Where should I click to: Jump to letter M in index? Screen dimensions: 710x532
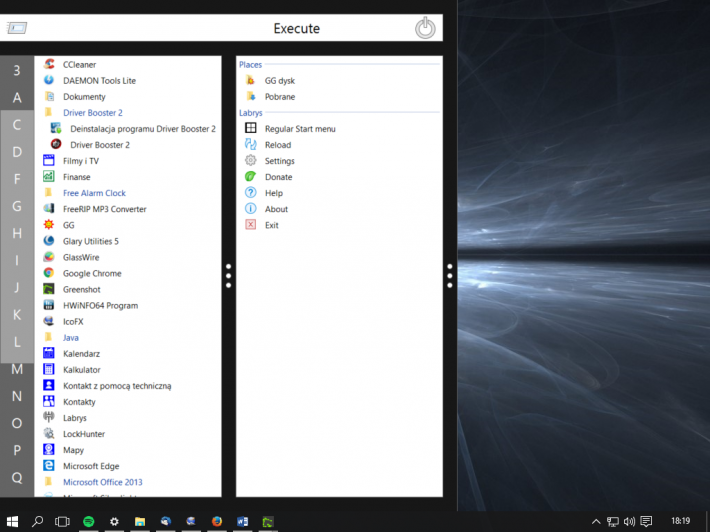click(x=17, y=369)
